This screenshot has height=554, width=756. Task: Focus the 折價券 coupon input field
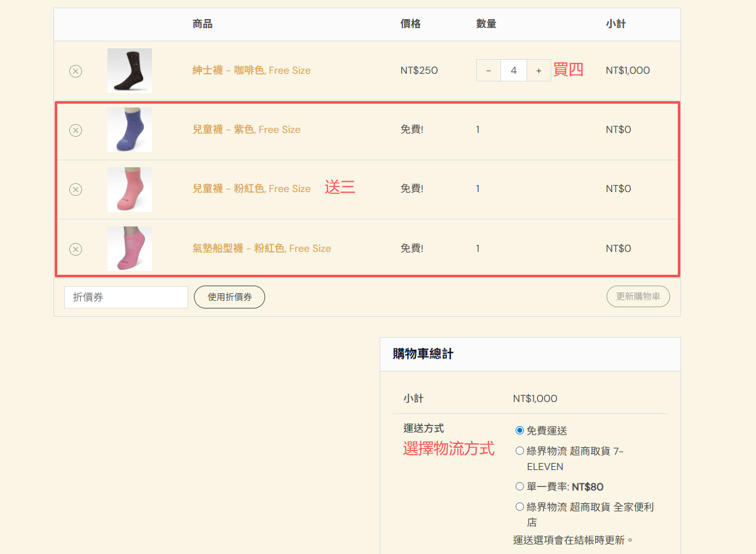[x=126, y=297]
